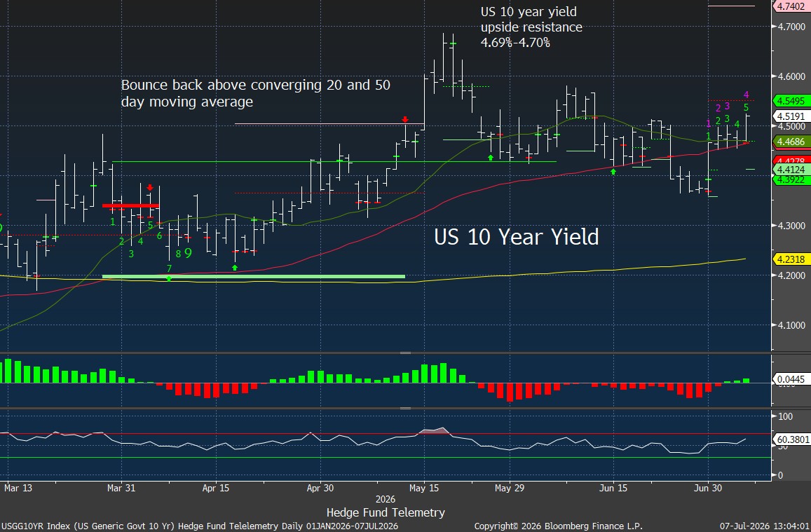Viewport: 811px width, 532px height.
Task: Select the thick red horizontal resistance bar
Action: tap(130, 206)
